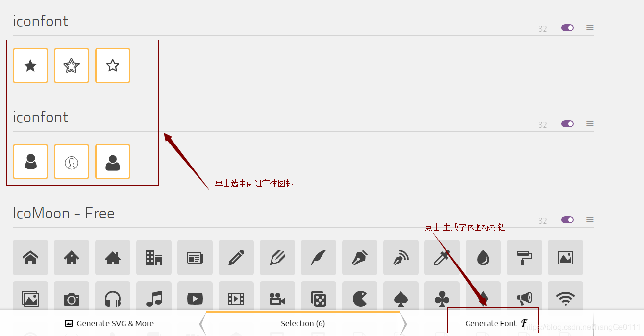Select the paint roller icon

point(524,258)
